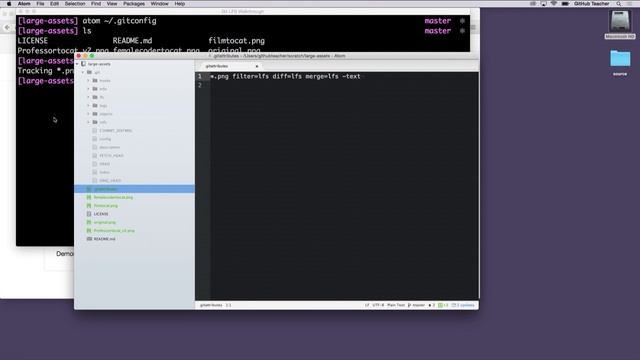Click 'atom ~/.gitconfig' command in terminal
640x360 pixels.
click(x=119, y=21)
